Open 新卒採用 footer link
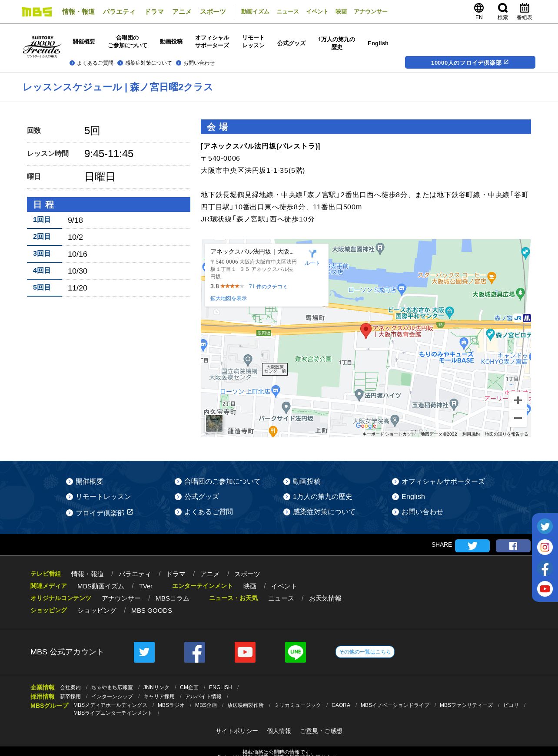558x756 pixels. click(x=70, y=697)
